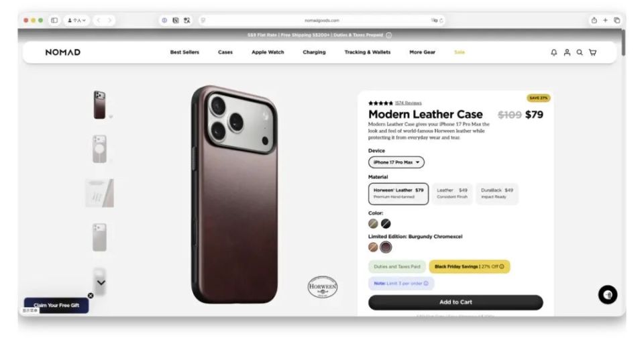Choose the Leather $49 material option
Screen dimensions: 644x340
click(451, 193)
